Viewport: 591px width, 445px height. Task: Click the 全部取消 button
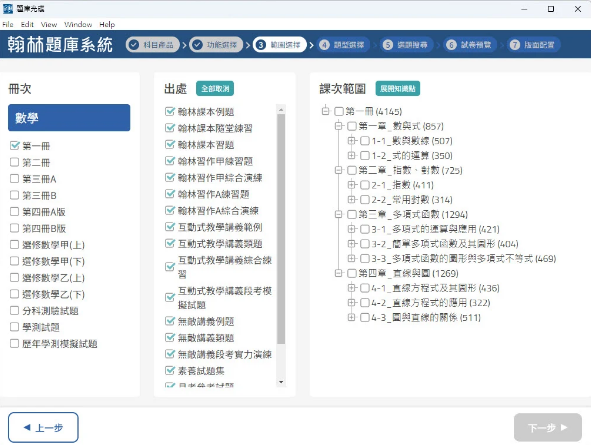pos(215,89)
